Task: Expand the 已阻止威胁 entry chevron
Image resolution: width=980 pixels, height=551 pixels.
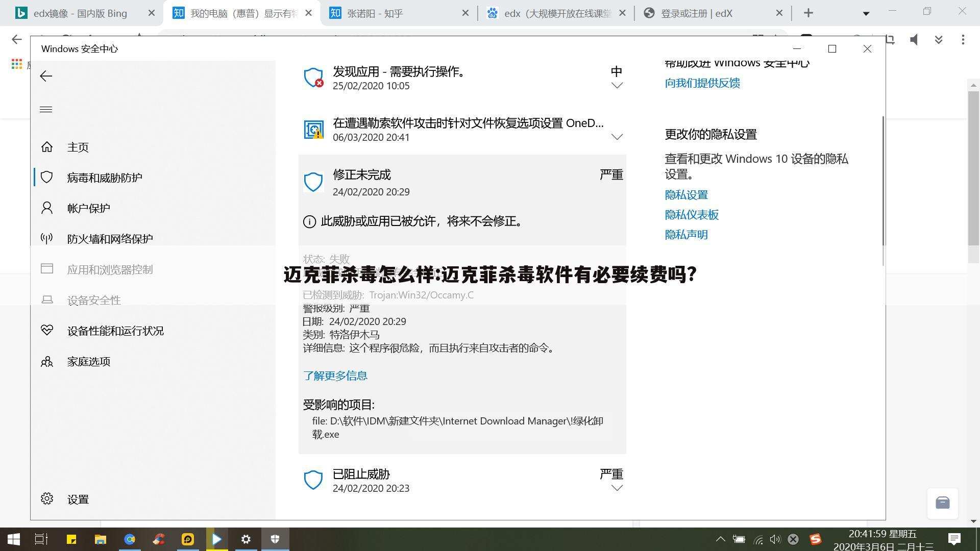Action: click(617, 488)
